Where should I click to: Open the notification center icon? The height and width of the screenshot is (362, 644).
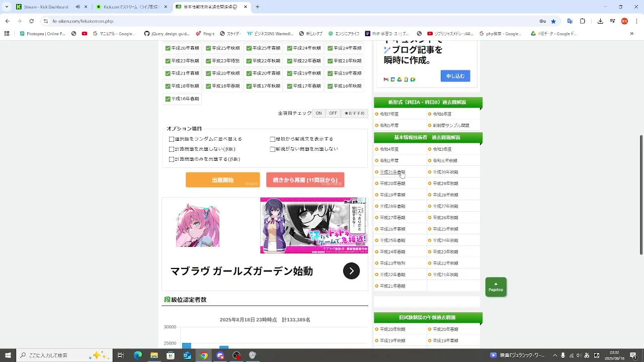tap(633, 355)
